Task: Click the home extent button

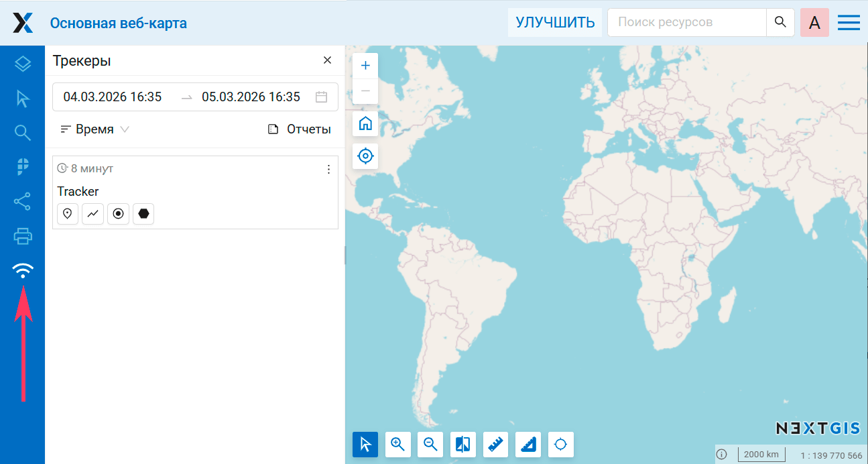Action: [365, 123]
